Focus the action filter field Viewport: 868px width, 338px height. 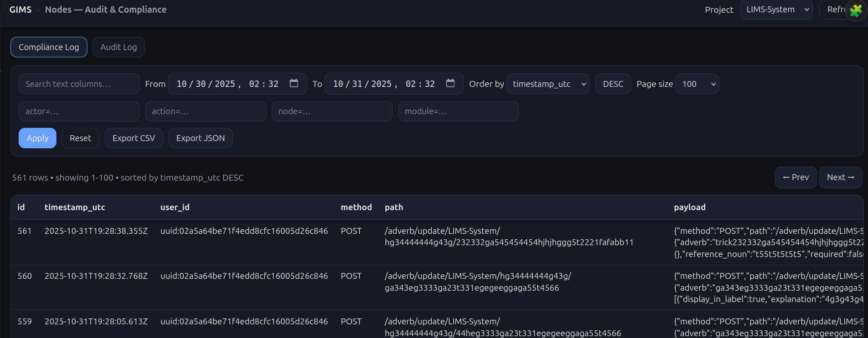point(206,111)
